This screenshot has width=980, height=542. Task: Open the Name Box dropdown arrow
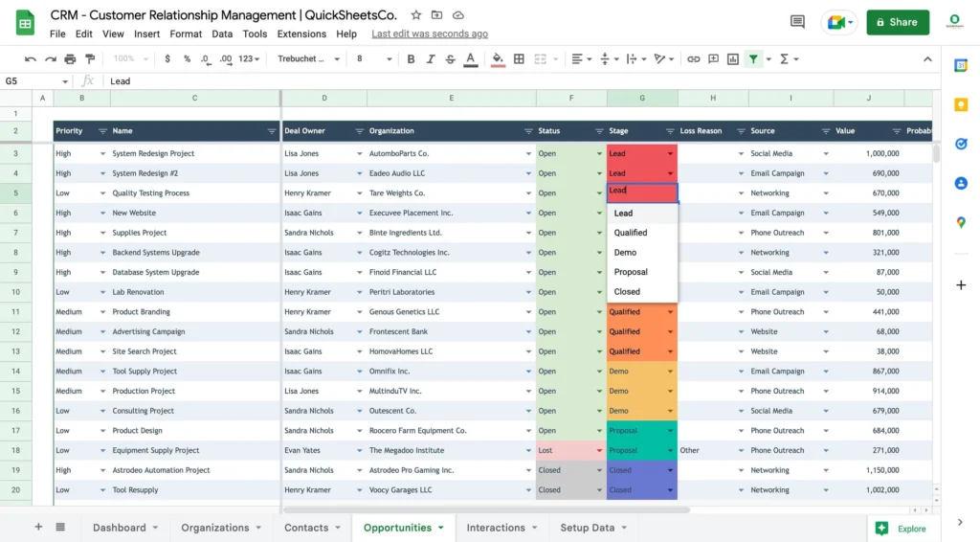point(64,81)
